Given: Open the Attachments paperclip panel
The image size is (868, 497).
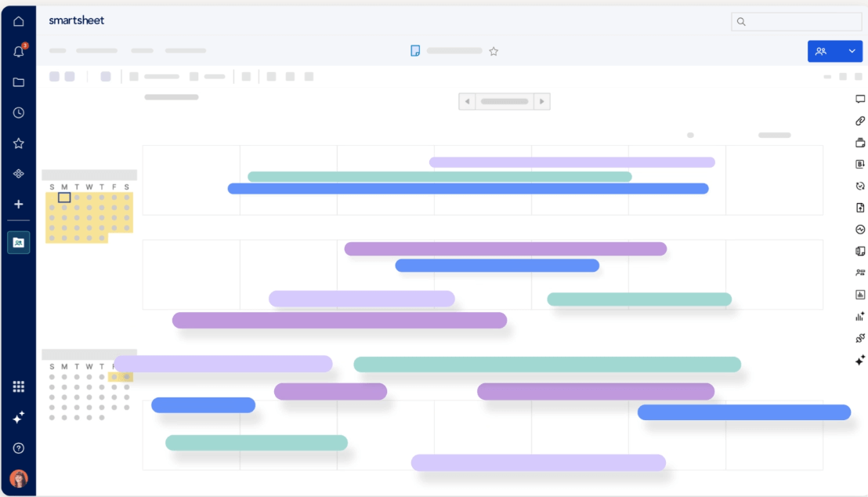Looking at the screenshot, I should (859, 121).
